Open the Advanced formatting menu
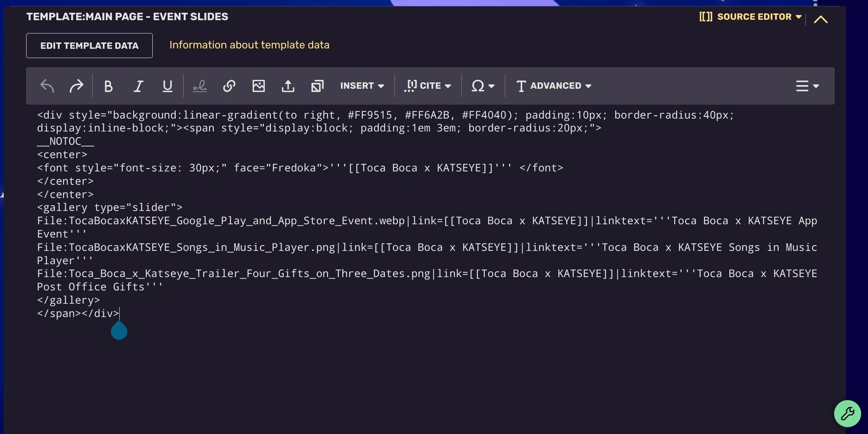This screenshot has width=868, height=434. tap(553, 86)
